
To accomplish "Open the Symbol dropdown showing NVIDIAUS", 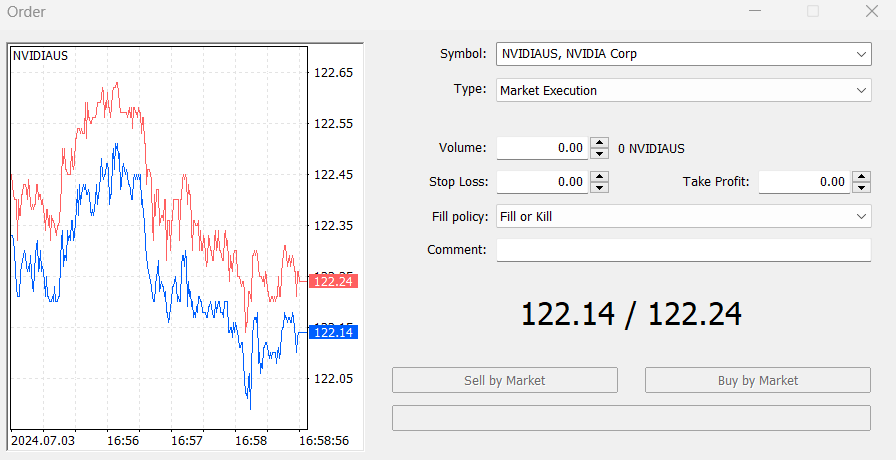I will pyautogui.click(x=683, y=54).
